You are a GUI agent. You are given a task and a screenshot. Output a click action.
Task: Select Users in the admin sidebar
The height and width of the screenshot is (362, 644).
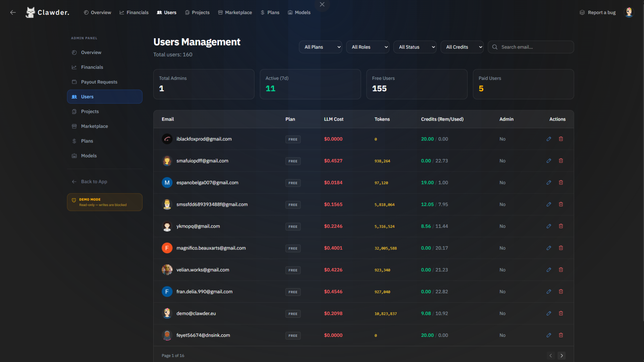click(x=105, y=97)
